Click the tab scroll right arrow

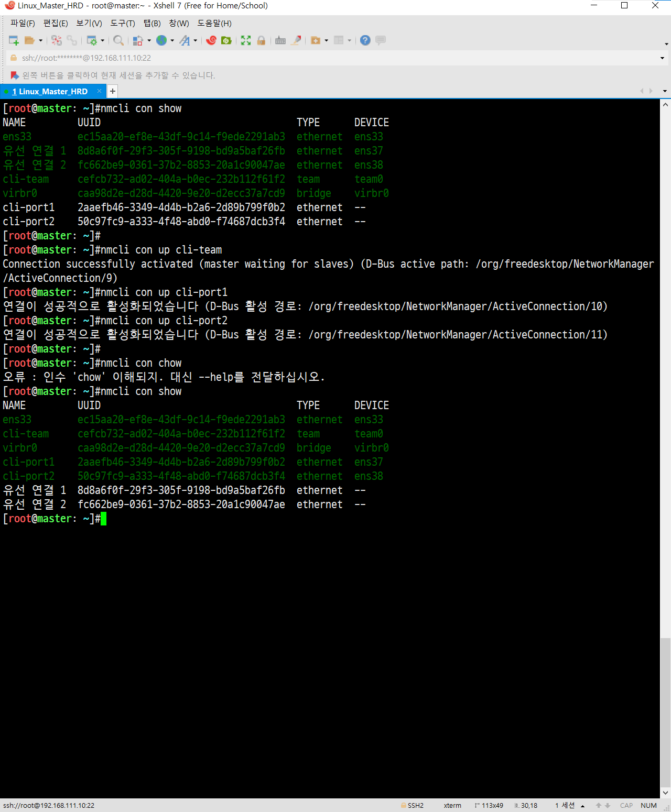coord(651,91)
